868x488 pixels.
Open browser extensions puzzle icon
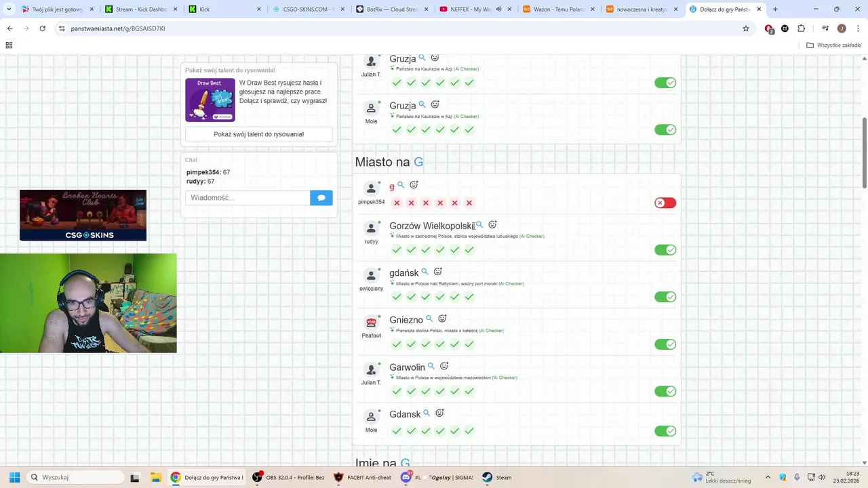tap(801, 28)
